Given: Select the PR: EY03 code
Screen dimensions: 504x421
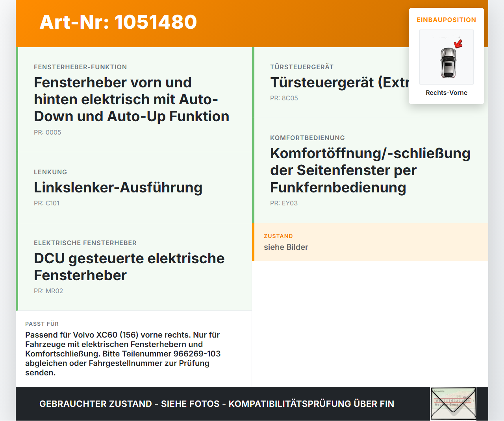Looking at the screenshot, I should [284, 203].
